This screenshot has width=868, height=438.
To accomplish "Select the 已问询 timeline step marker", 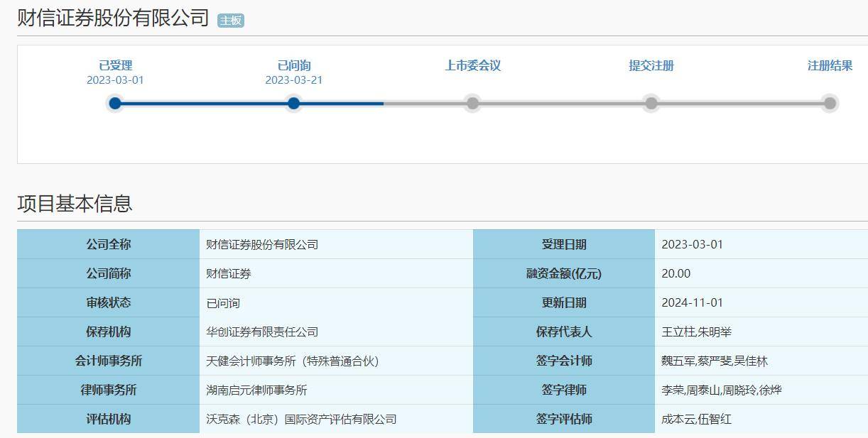I will 294,104.
